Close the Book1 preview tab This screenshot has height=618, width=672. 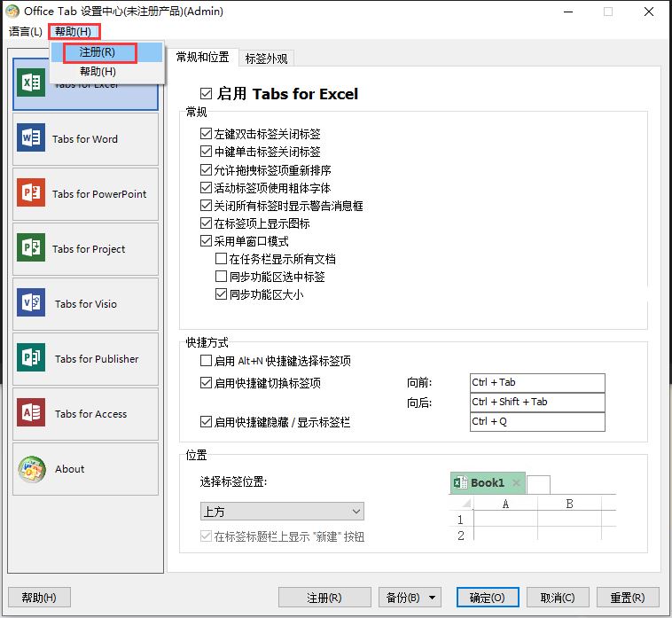tap(517, 483)
